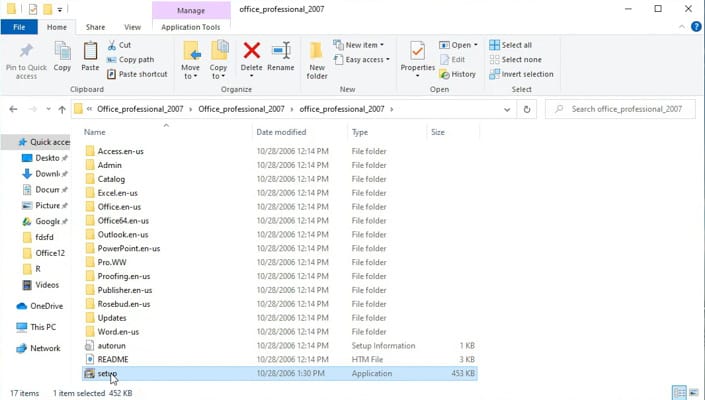This screenshot has width=705, height=400.
Task: Switch to the View tab
Action: pos(132,27)
